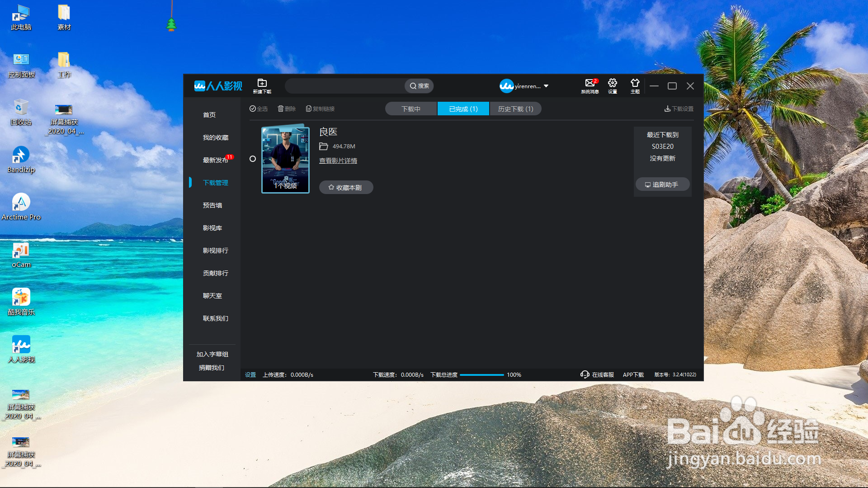Click the 人人影视 logo in the app header
Screen dimensions: 868x488
coord(218,86)
